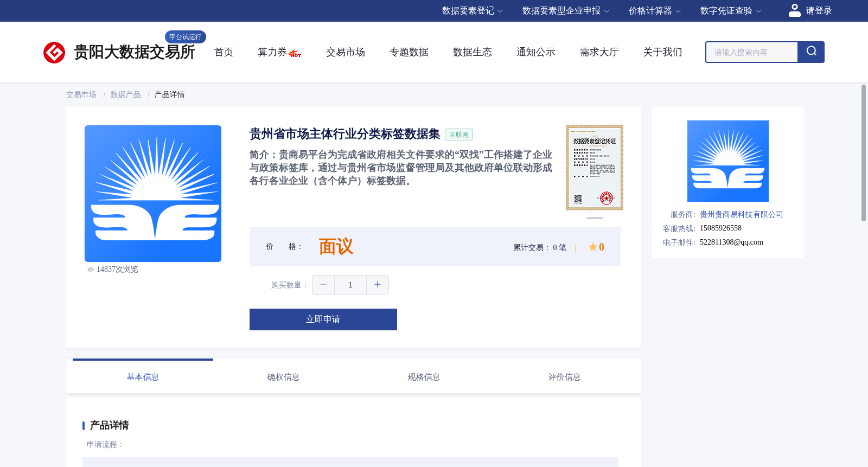Click the service provider logo image

point(728,161)
